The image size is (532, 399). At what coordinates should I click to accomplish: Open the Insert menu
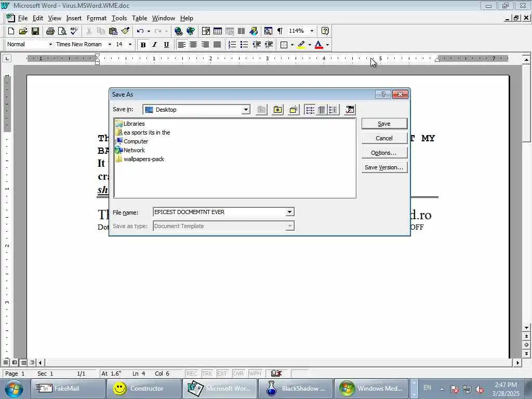coord(74,18)
